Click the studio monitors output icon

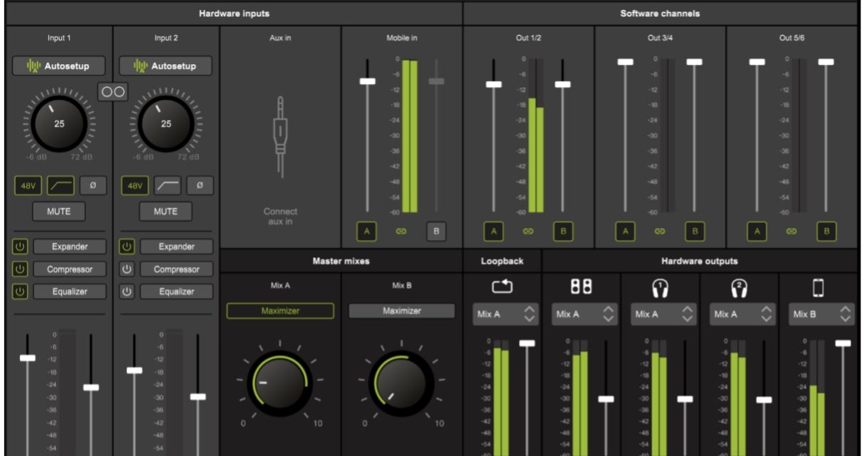(x=581, y=286)
